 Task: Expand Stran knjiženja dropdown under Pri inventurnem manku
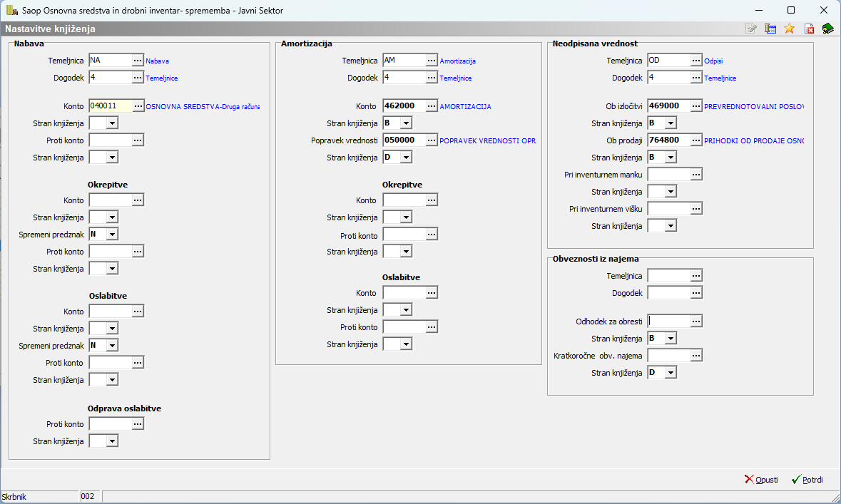tap(671, 192)
